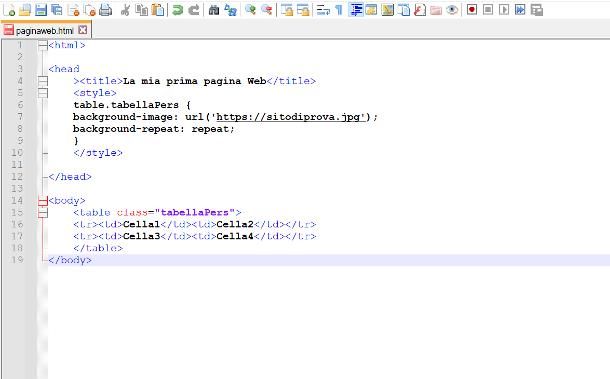Open the https://sitodiprova.jpg link
The width and height of the screenshot is (610, 379).
[x=291, y=117]
